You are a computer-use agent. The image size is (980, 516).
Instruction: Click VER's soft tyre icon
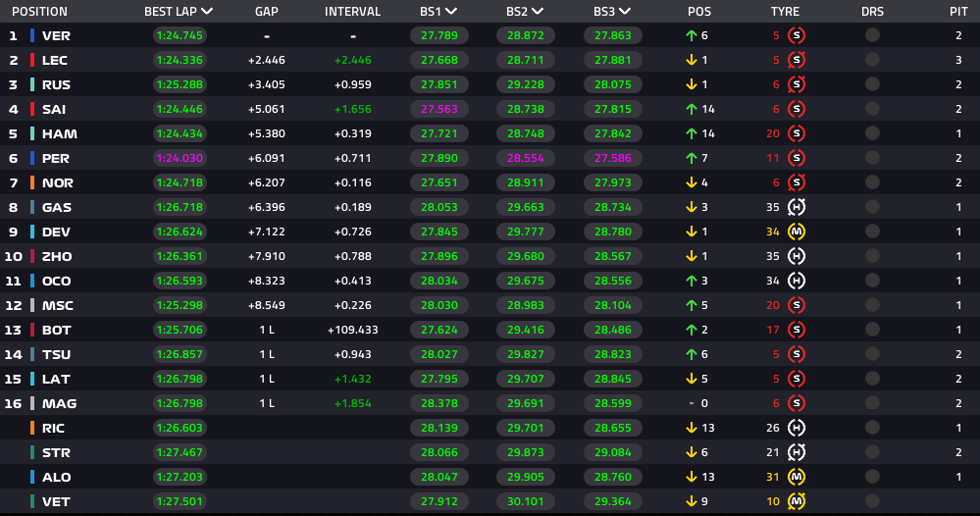click(797, 35)
